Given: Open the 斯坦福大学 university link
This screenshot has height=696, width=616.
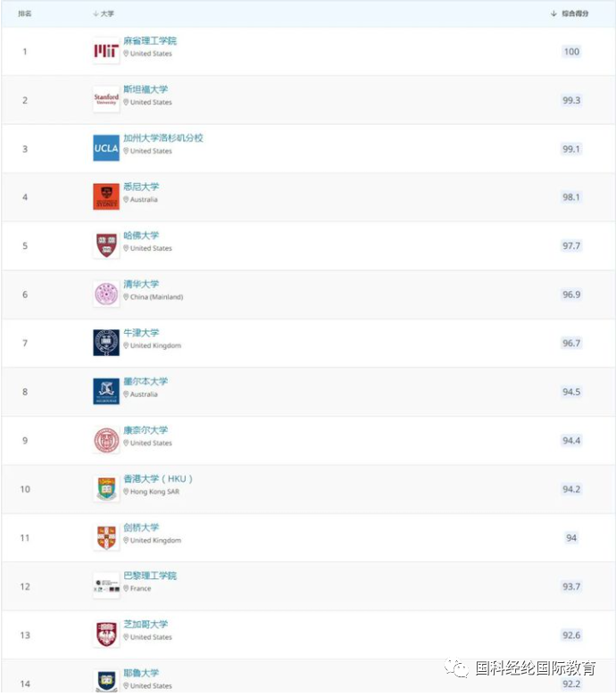Looking at the screenshot, I should 146,89.
